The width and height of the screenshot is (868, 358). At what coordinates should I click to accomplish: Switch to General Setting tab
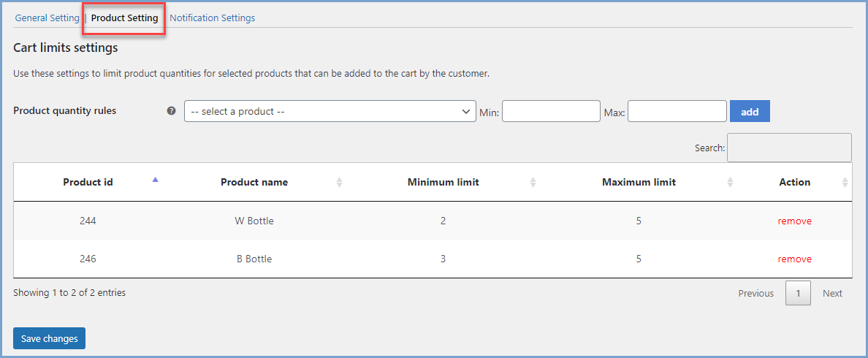pyautogui.click(x=47, y=18)
